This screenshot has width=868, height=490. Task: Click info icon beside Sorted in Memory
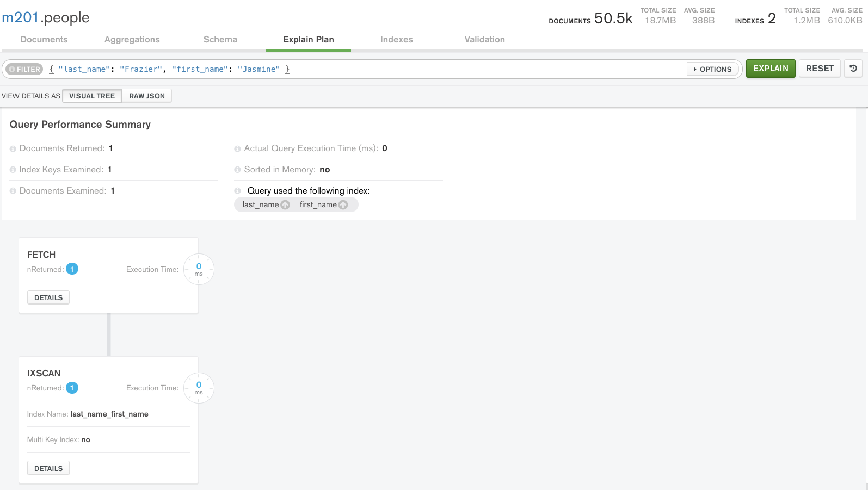[x=237, y=170]
